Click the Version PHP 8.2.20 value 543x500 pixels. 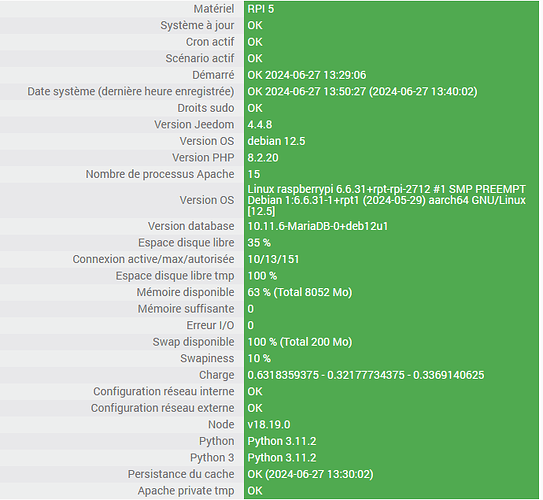263,158
